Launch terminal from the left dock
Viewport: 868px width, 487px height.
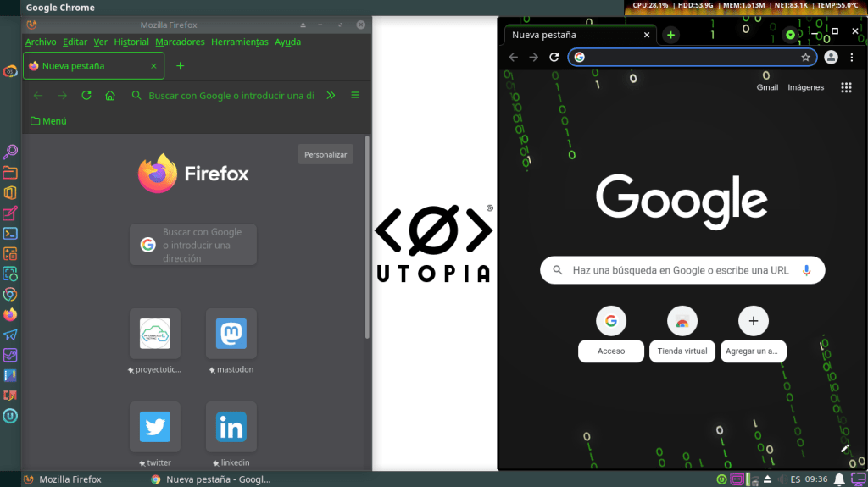tap(10, 234)
